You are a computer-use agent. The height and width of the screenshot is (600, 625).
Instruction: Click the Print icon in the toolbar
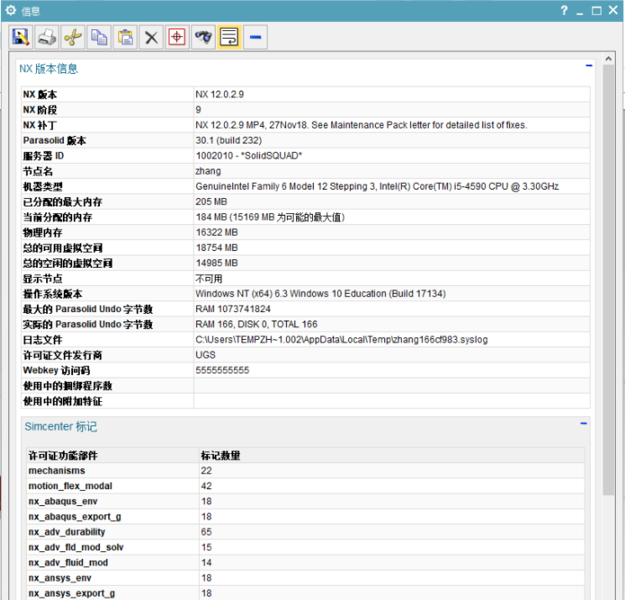[47, 37]
